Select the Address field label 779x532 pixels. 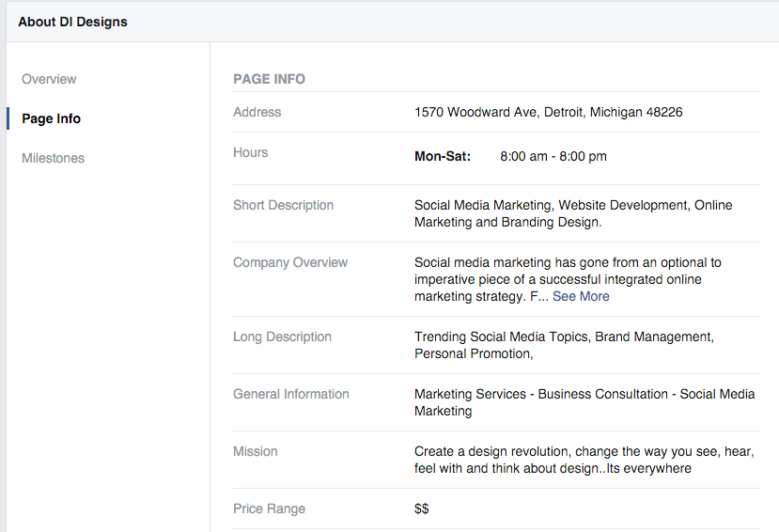257,112
